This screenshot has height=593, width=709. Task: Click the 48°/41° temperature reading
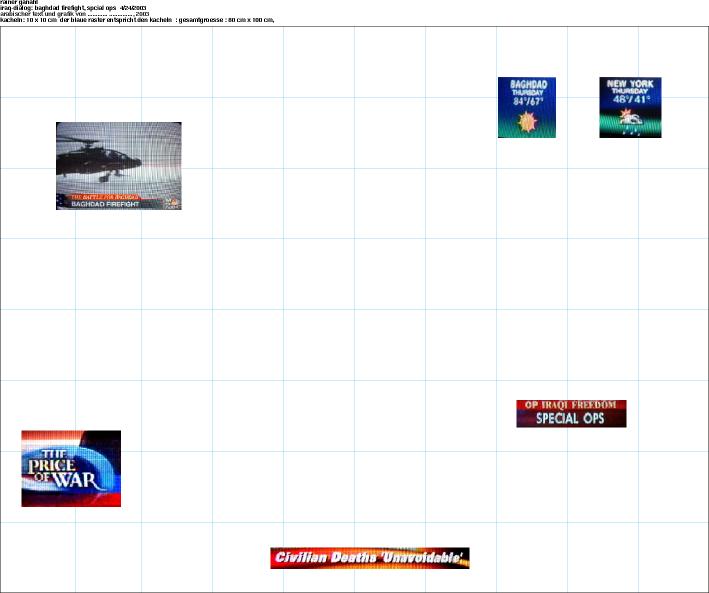point(630,101)
